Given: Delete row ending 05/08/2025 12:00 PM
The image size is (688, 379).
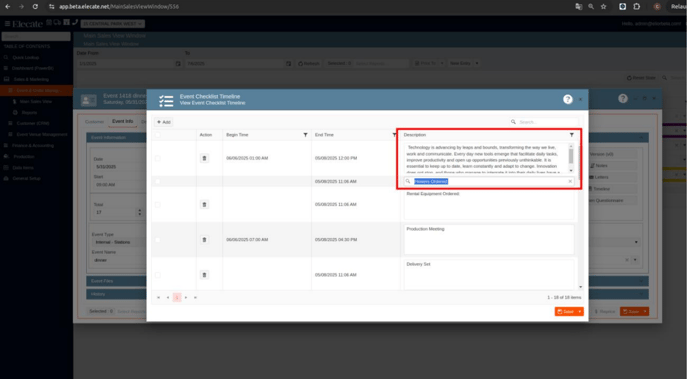Looking at the screenshot, I should pyautogui.click(x=204, y=158).
